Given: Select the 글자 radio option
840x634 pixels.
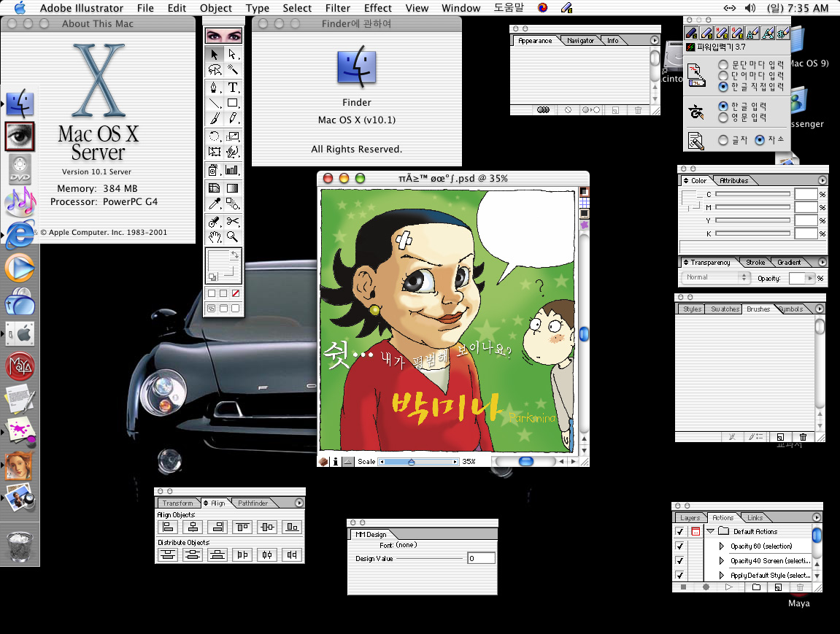Looking at the screenshot, I should pyautogui.click(x=723, y=140).
